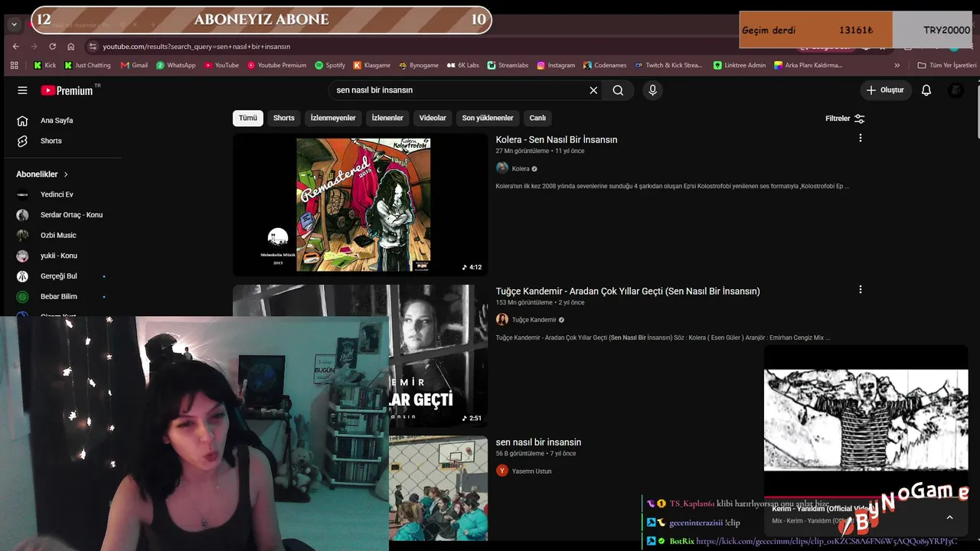The image size is (980, 551).
Task: Click the Kerim - Yanıldım miniplayer video
Action: tap(866, 420)
